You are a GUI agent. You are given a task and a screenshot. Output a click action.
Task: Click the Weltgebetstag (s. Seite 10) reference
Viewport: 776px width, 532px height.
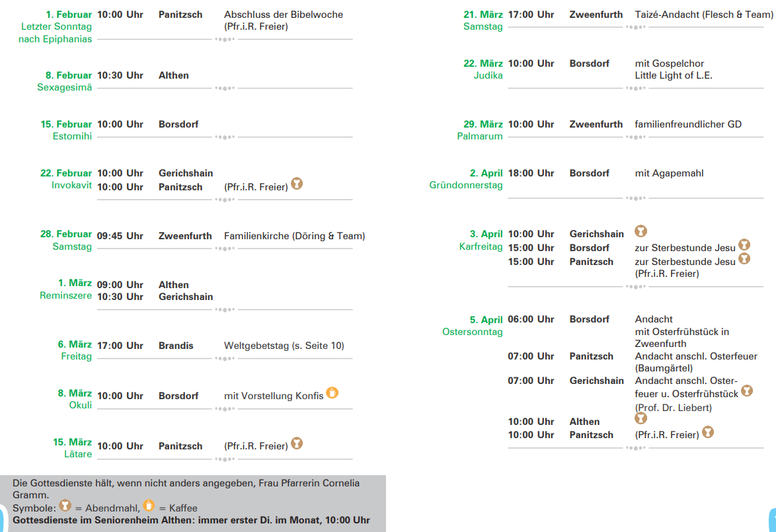point(284,346)
